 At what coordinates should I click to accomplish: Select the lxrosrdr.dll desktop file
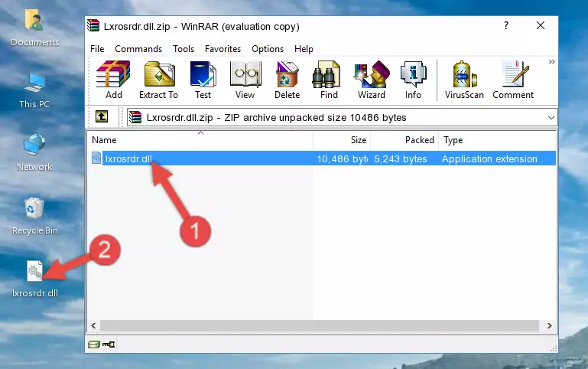tap(35, 279)
